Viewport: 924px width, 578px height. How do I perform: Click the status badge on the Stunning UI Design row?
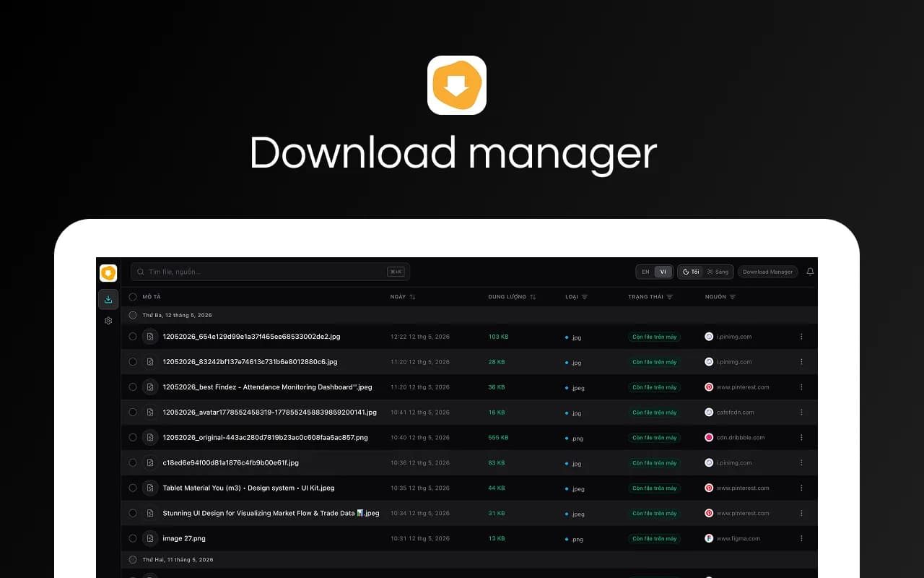(x=655, y=514)
